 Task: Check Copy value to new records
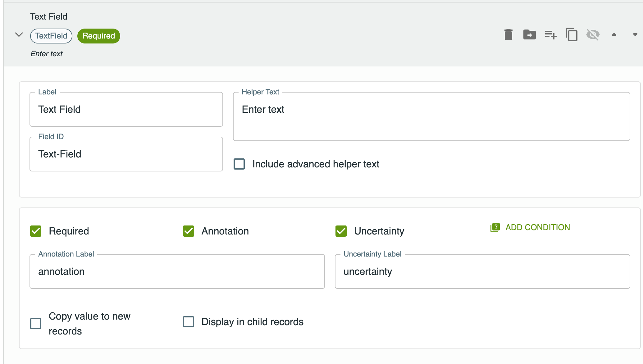[36, 323]
